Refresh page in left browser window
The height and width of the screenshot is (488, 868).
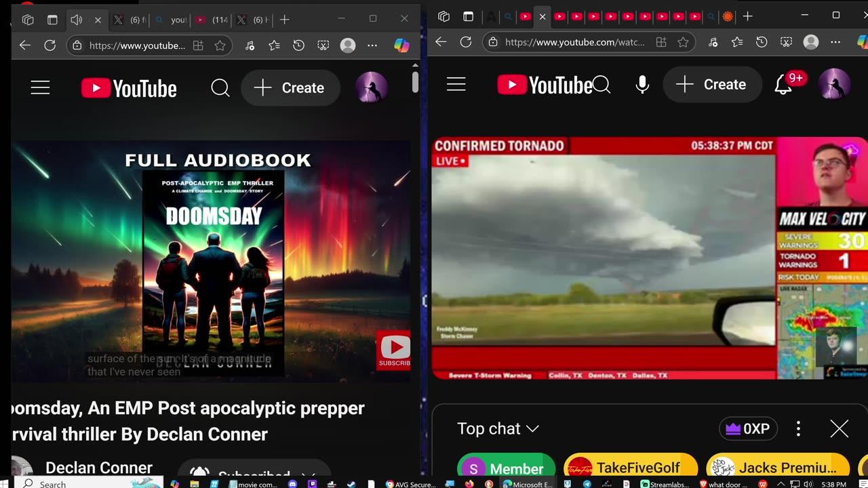[50, 45]
